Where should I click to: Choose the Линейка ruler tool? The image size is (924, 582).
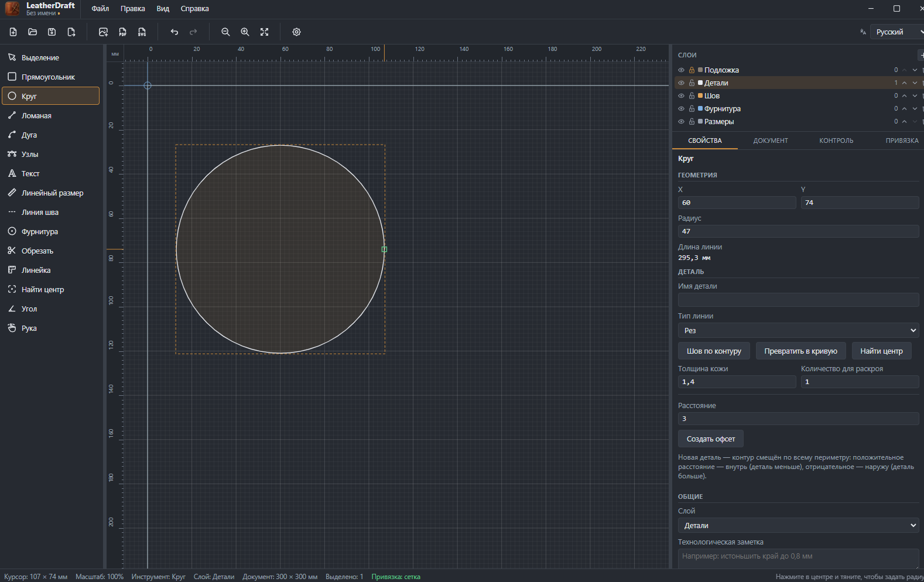pos(51,270)
